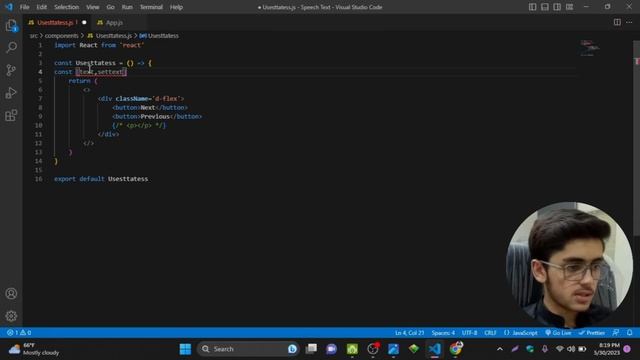Open the Selection menu
Screen dimensions: 640x360
(x=66, y=7)
